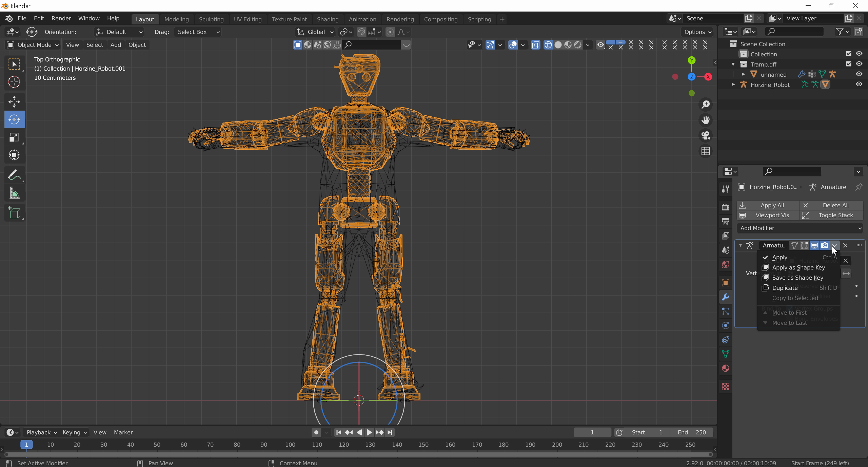The width and height of the screenshot is (868, 467).
Task: Toggle camera view with the camera icon
Action: point(706,135)
